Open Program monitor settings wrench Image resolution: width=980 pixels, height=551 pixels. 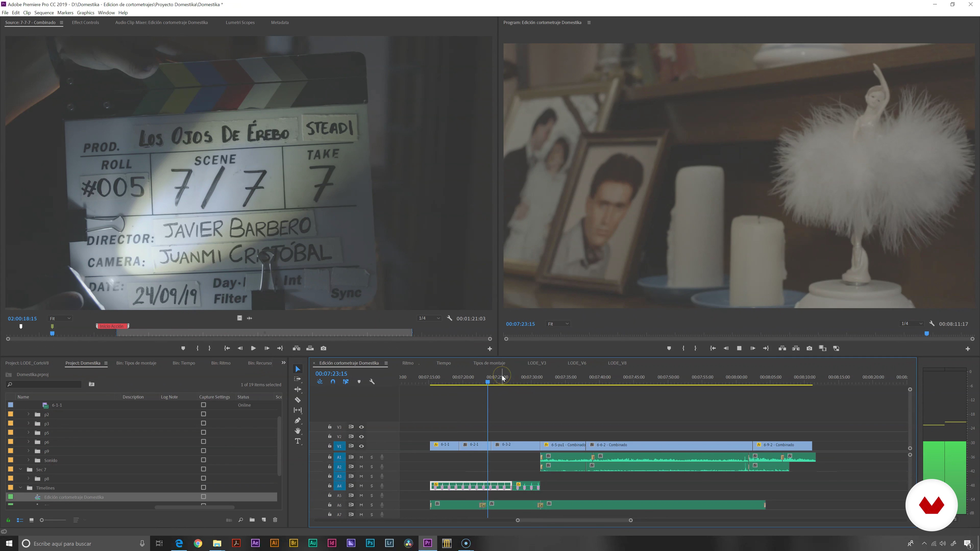(x=932, y=324)
